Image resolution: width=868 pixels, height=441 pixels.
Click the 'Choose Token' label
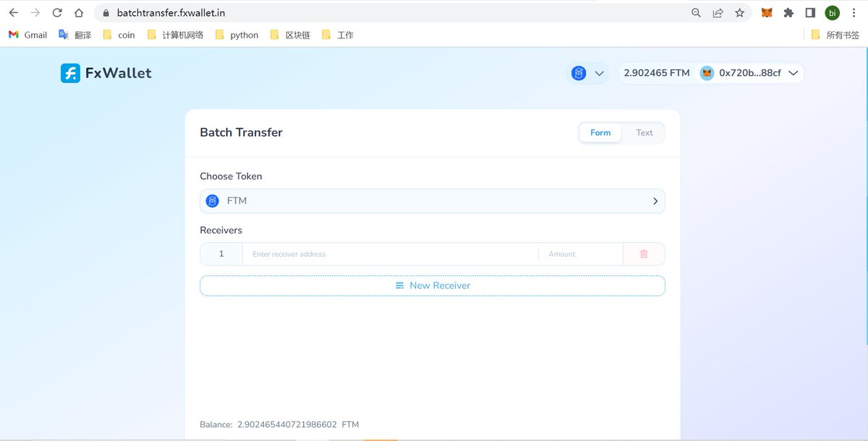(231, 176)
